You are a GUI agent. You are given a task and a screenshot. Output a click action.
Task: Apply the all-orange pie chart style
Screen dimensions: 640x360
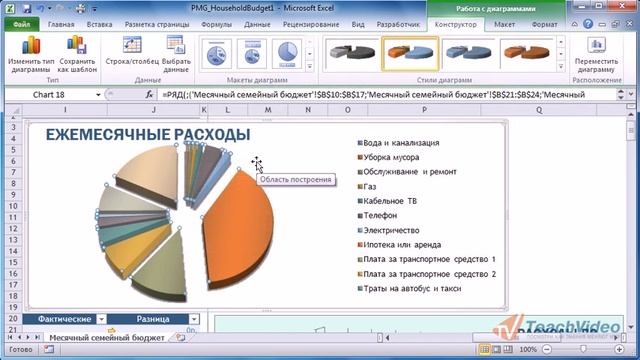pos(527,53)
